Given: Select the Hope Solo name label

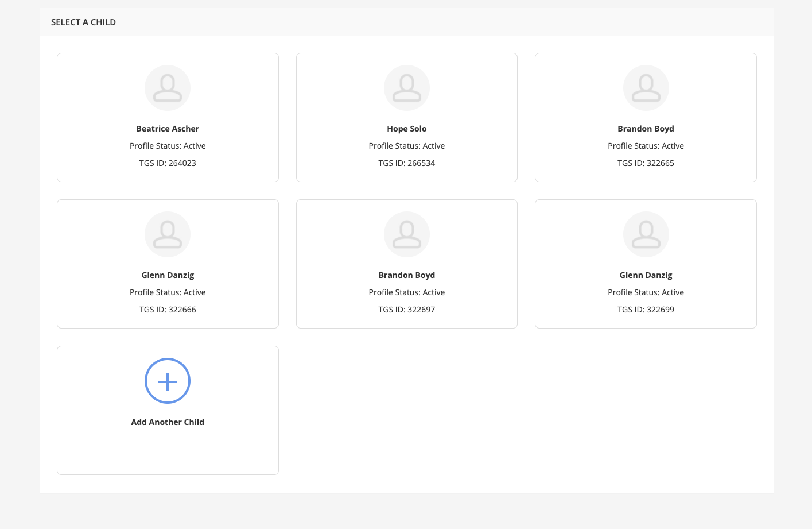Looking at the screenshot, I should tap(406, 129).
